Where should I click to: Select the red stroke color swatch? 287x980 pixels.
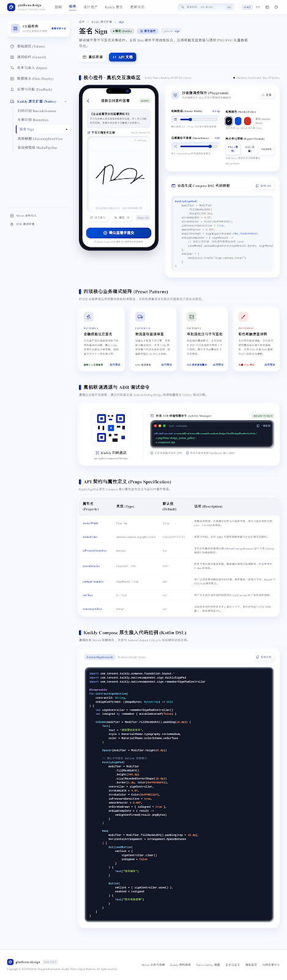click(x=248, y=121)
